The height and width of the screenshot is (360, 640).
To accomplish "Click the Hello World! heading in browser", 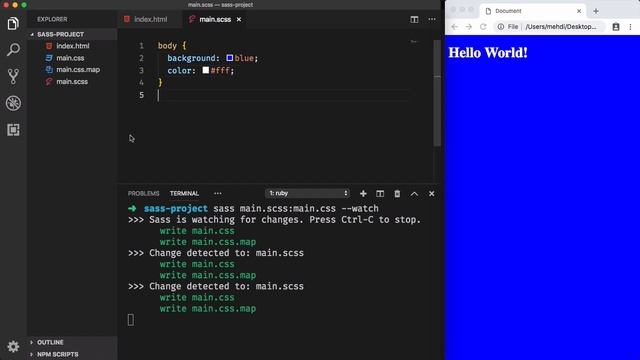I will click(488, 53).
